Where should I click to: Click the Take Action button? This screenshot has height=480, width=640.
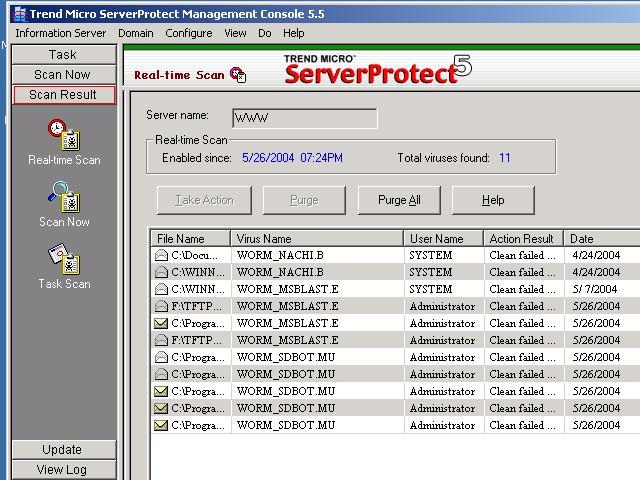click(x=204, y=200)
